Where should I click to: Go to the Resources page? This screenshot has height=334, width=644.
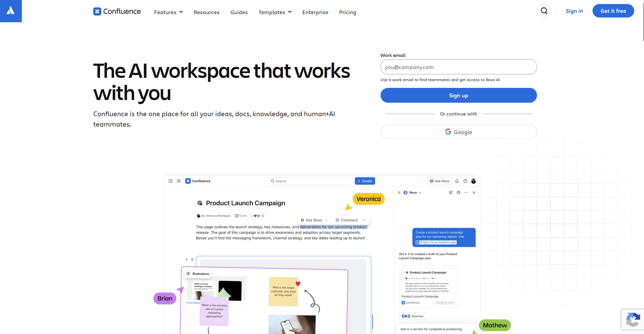pyautogui.click(x=207, y=12)
